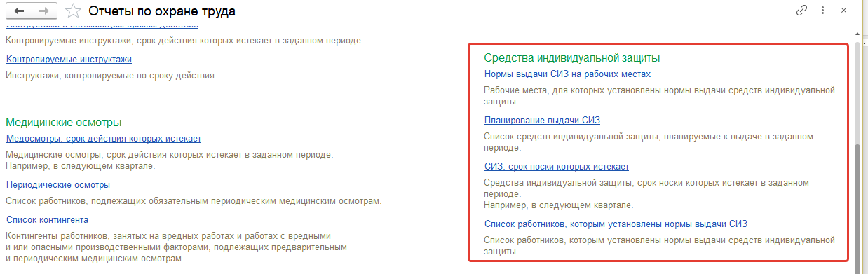Image resolution: width=868 pixels, height=274 pixels.
Task: Go back with the left arrow button
Action: [x=19, y=11]
